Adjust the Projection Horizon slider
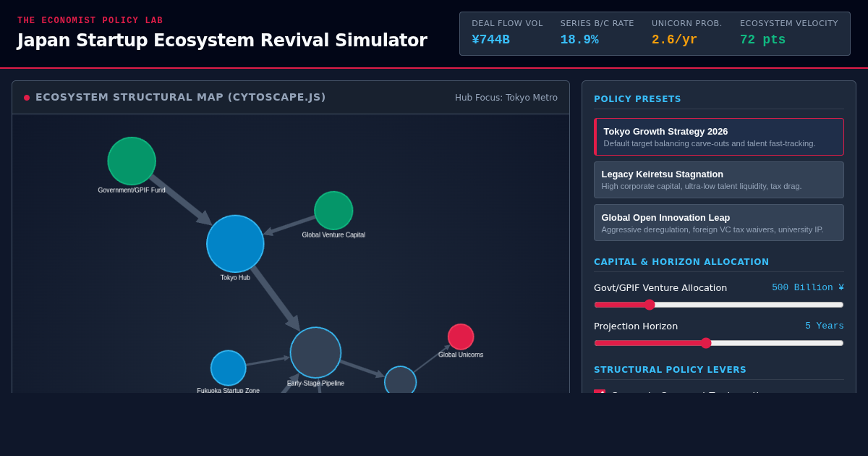 [x=719, y=343]
